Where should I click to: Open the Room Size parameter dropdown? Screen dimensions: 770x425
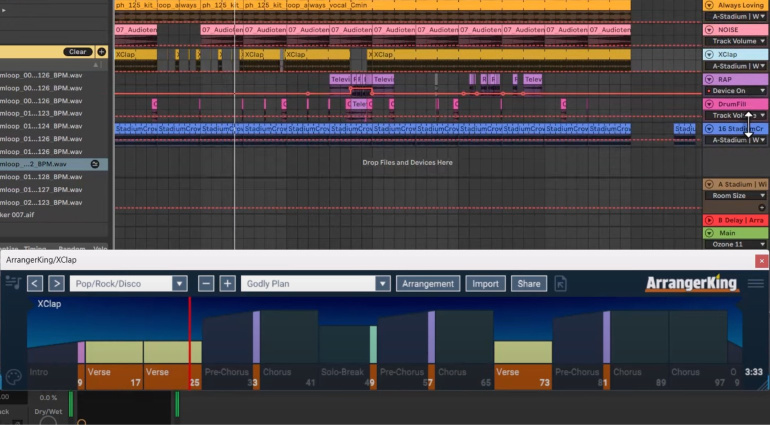(736, 196)
